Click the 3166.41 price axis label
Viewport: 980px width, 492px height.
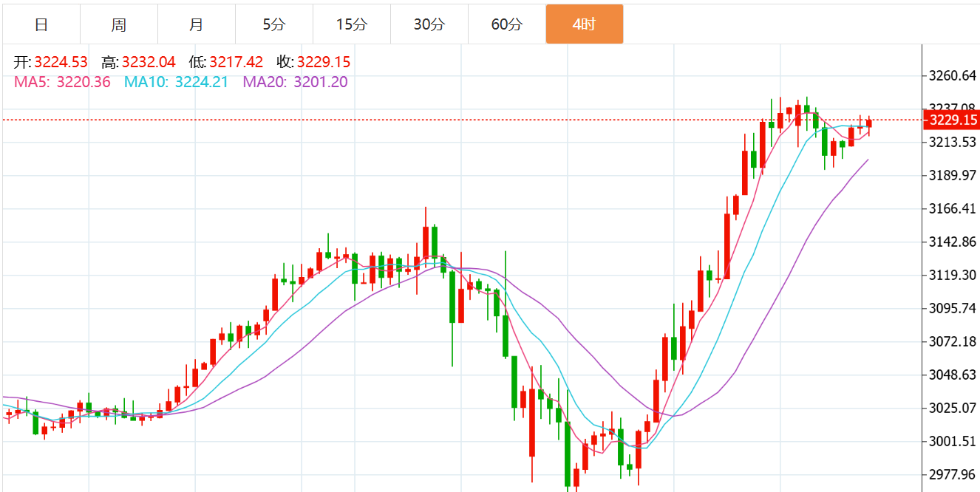pos(954,209)
